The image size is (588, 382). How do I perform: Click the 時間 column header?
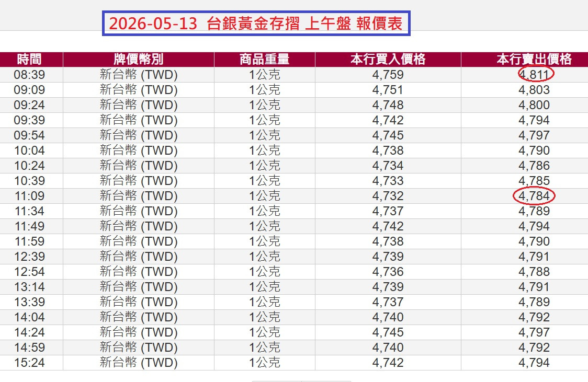(x=29, y=59)
